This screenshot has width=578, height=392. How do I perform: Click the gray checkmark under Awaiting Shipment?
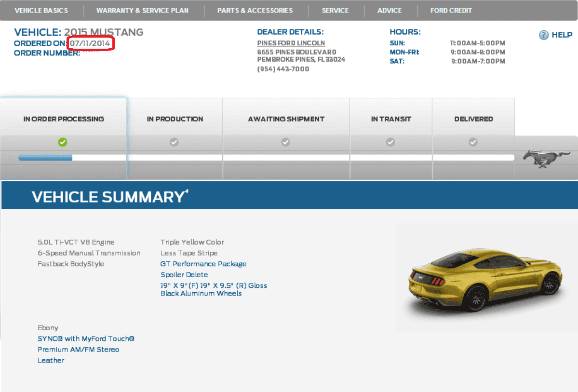point(285,142)
